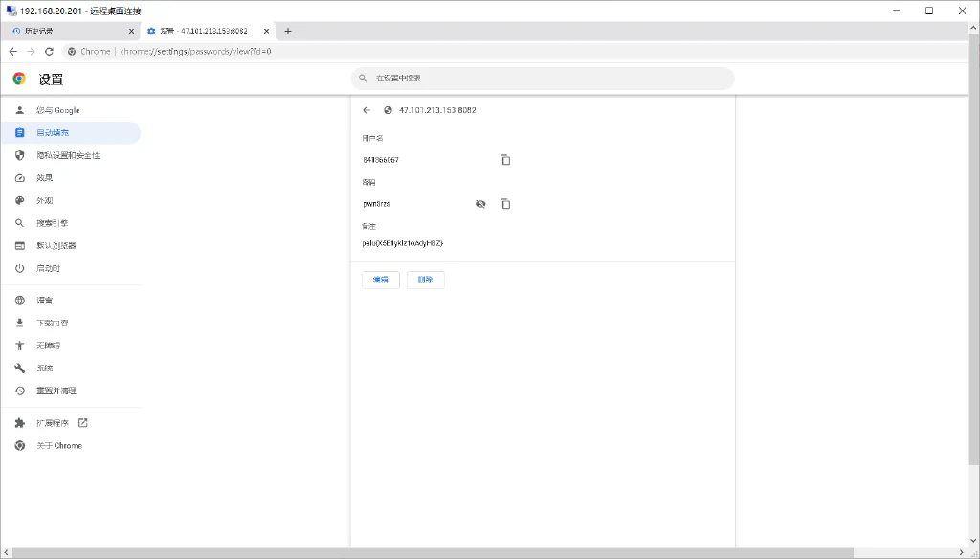Reload the current page
Screen dimensions: 980x559
click(50, 52)
